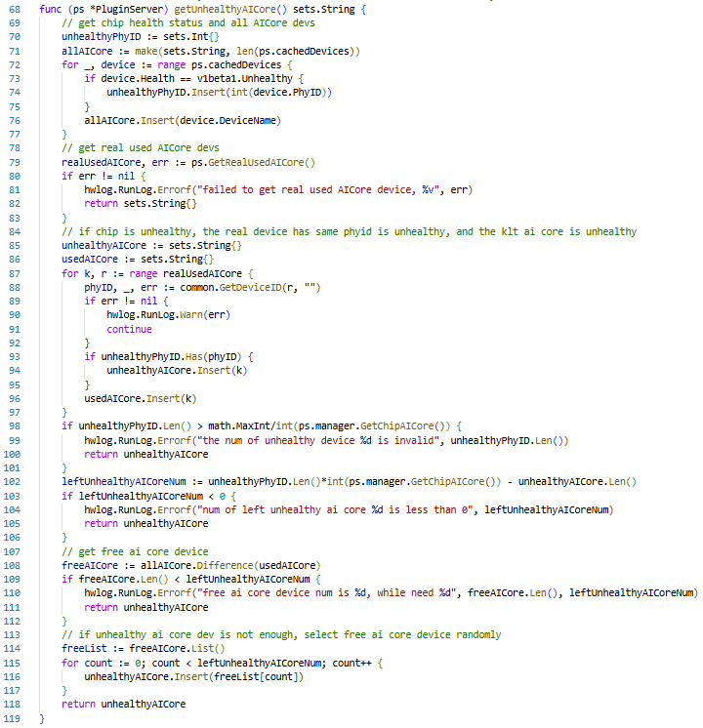Image resolution: width=703 pixels, height=728 pixels.
Task: Click 'if err != nil' on line 89
Action: [x=121, y=302]
